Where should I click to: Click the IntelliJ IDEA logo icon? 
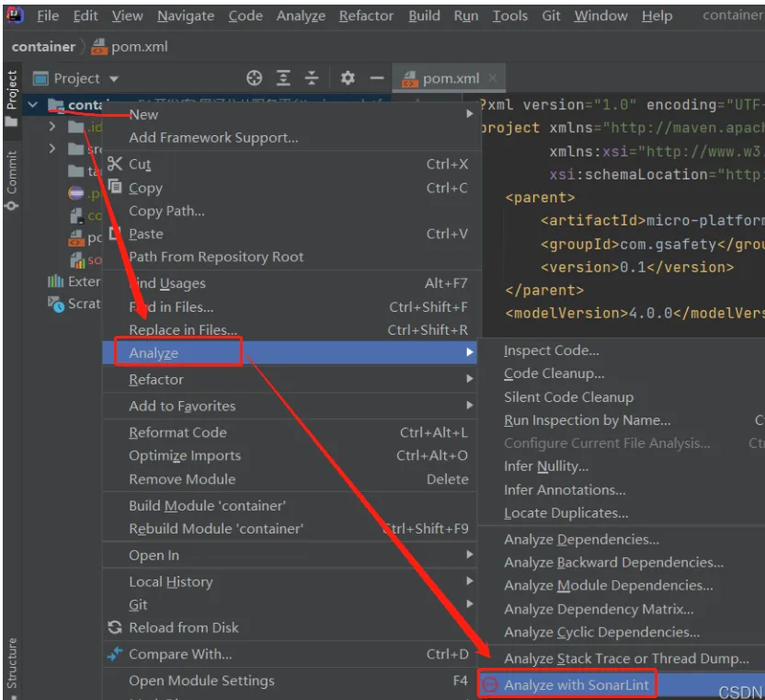tap(15, 15)
